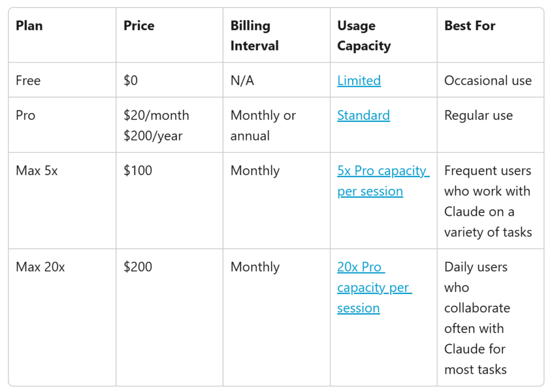Select the "$100" price cell
Screen dimensions: 552x392
(x=137, y=171)
